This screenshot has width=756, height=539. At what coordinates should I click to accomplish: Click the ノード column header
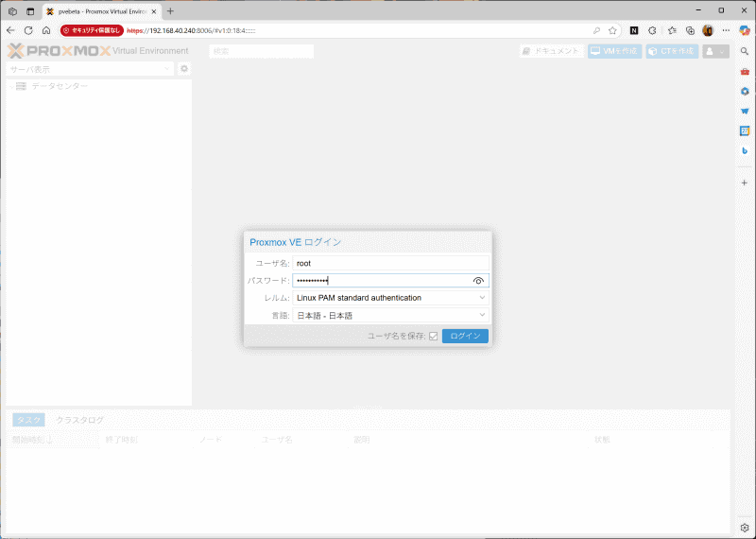(224, 440)
